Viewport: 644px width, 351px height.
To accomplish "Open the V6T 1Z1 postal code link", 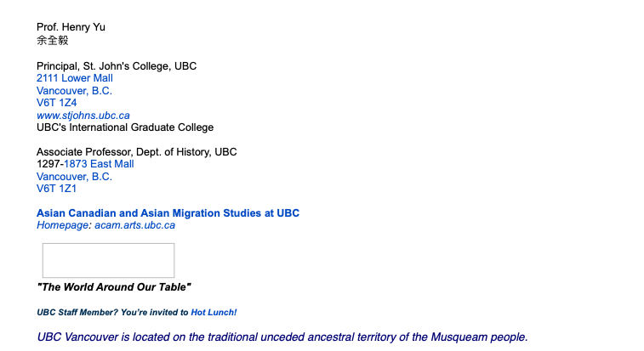I will (x=56, y=189).
